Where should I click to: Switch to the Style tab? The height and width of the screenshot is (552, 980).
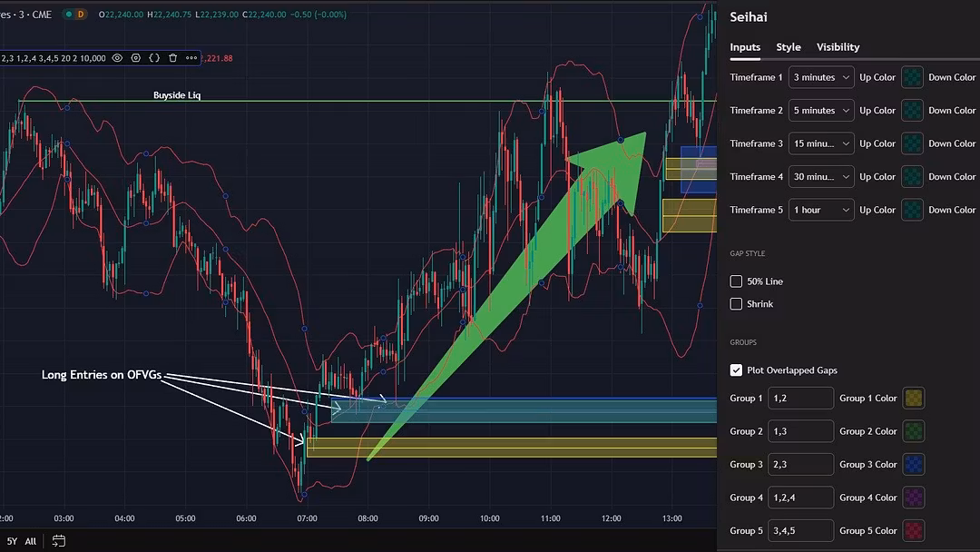(788, 47)
